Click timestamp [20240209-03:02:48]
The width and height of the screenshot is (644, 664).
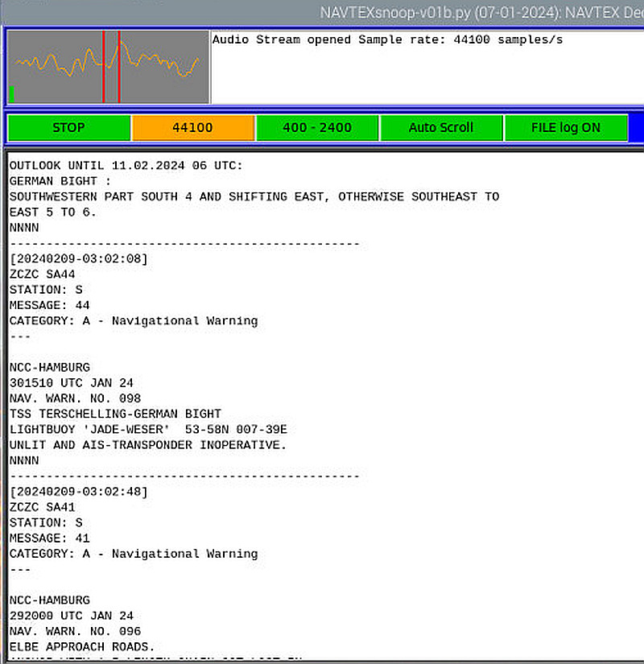click(x=79, y=492)
